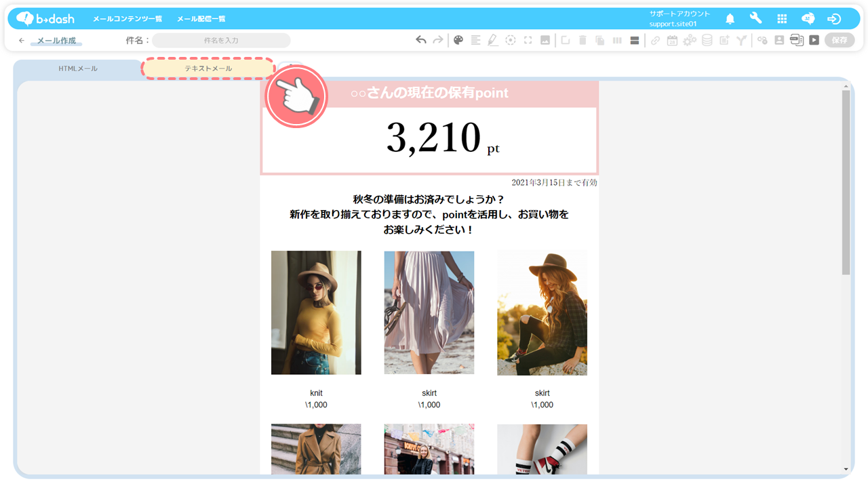Click the device preview icon
Screen dimensions: 868x488
pyautogui.click(x=797, y=40)
